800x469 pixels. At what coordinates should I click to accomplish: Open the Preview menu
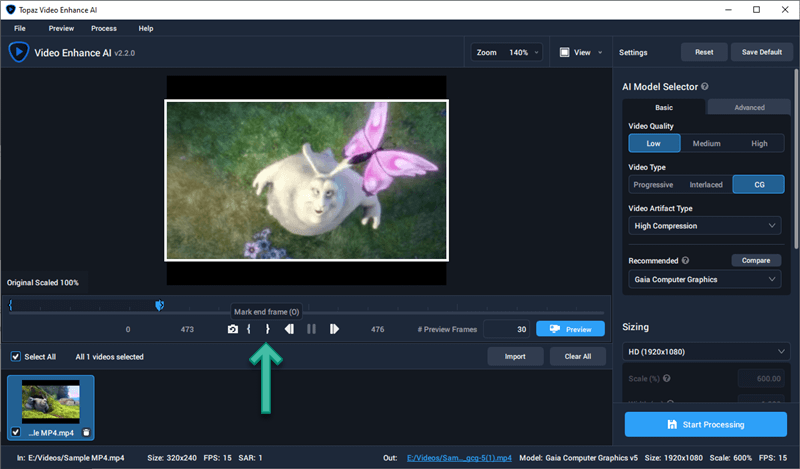pyautogui.click(x=61, y=28)
